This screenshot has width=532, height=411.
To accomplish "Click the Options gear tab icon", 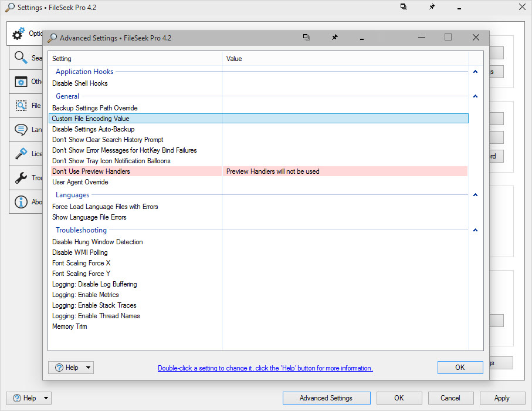I will click(x=19, y=34).
